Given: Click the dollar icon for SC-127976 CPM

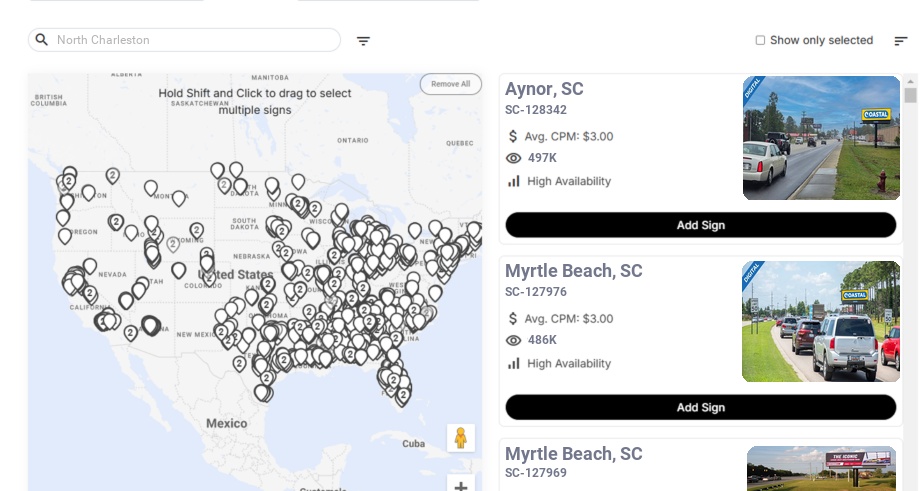Looking at the screenshot, I should click(513, 319).
